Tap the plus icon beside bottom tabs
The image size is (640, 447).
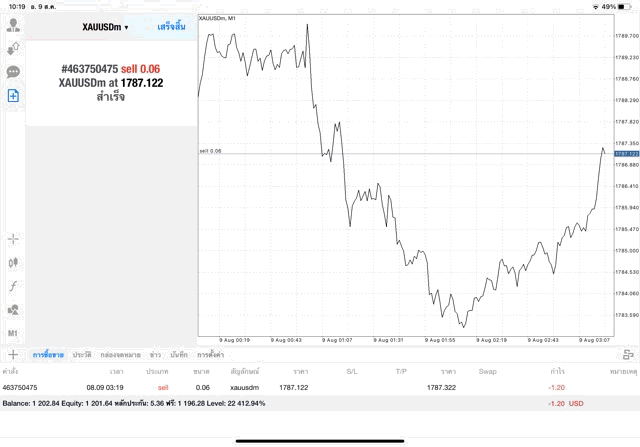click(x=13, y=354)
